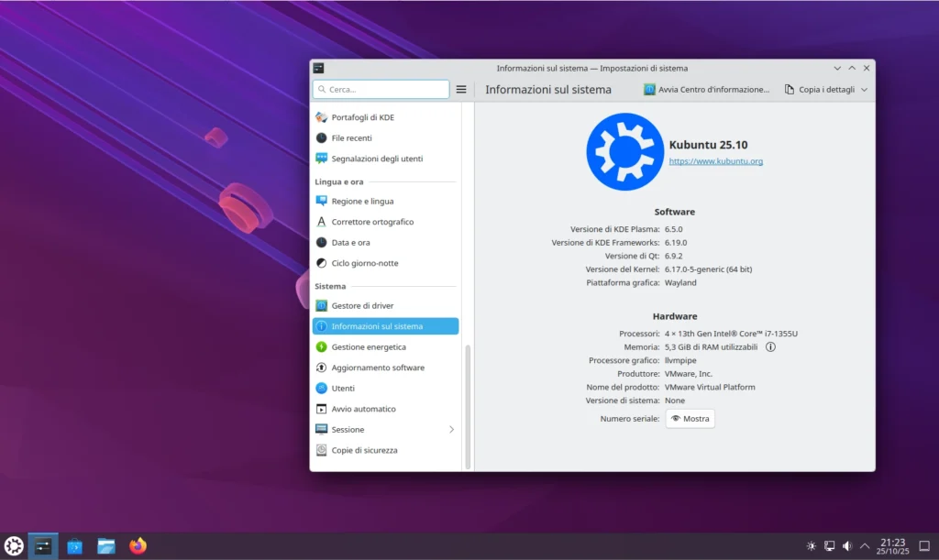Open Dolphin file manager from the taskbar
The height and width of the screenshot is (560, 939).
point(107,546)
